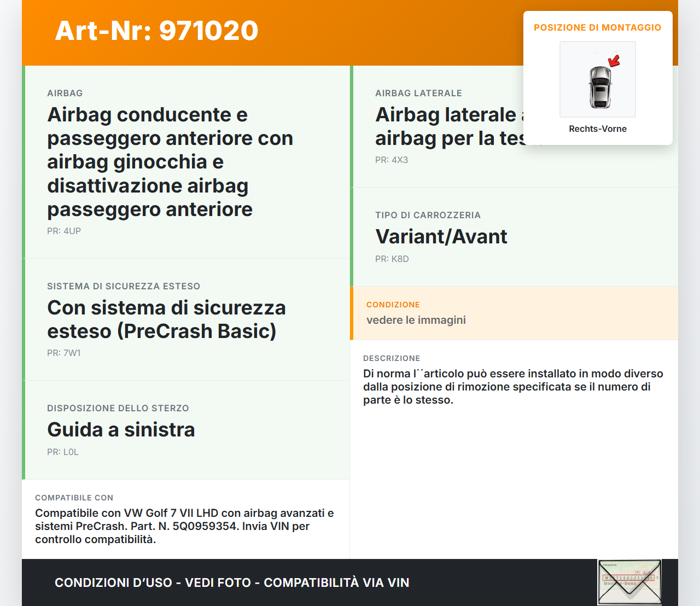Click the 'SISTEMA DI SICUREZZA ESTESO' label
This screenshot has width=700, height=606.
tap(124, 286)
